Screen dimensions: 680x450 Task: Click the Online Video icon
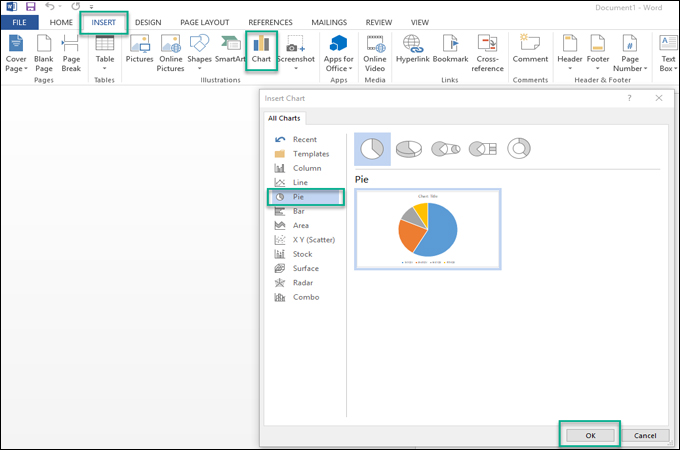pos(375,54)
